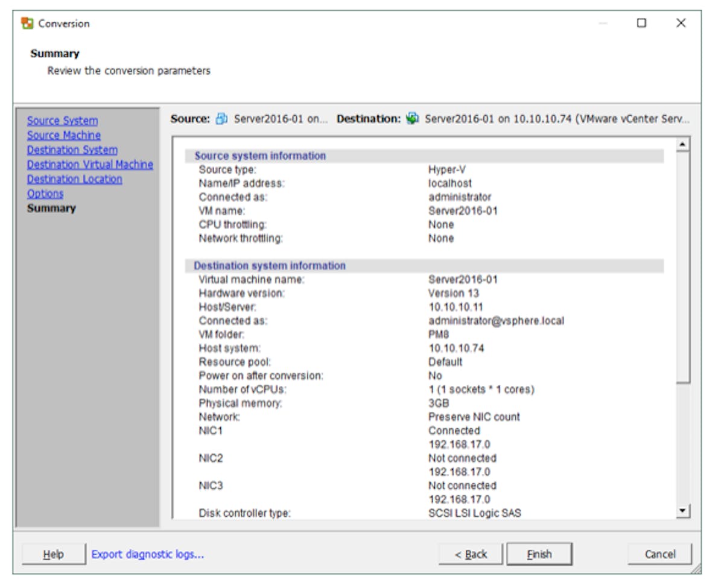Click the summary vertical scrollbar thumb

[x=683, y=265]
